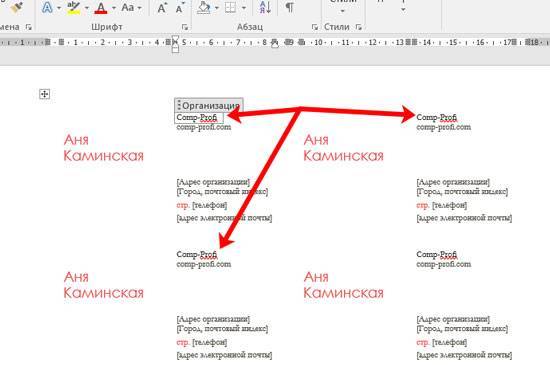Increase font size with larger A icon
The image size is (550, 365).
tap(162, 8)
